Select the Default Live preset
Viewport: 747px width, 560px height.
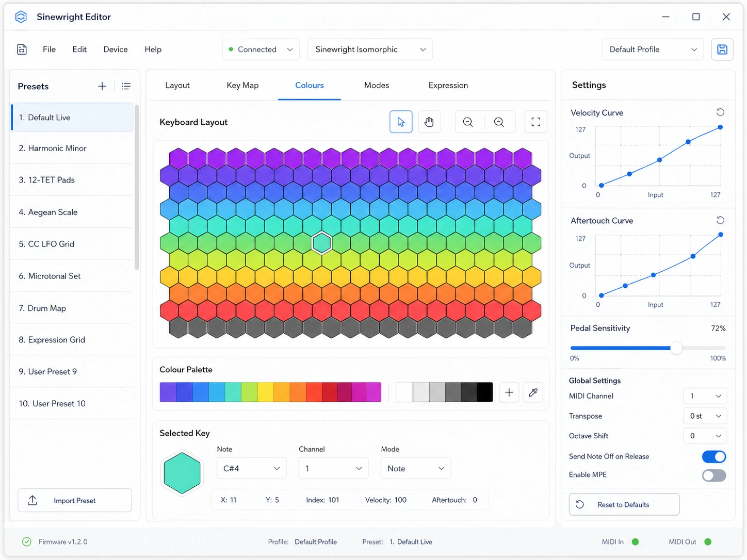click(72, 118)
